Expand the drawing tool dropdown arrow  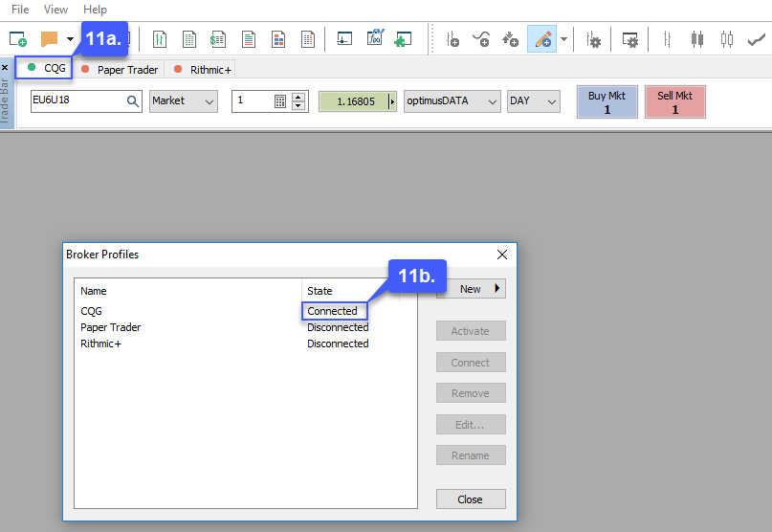563,39
